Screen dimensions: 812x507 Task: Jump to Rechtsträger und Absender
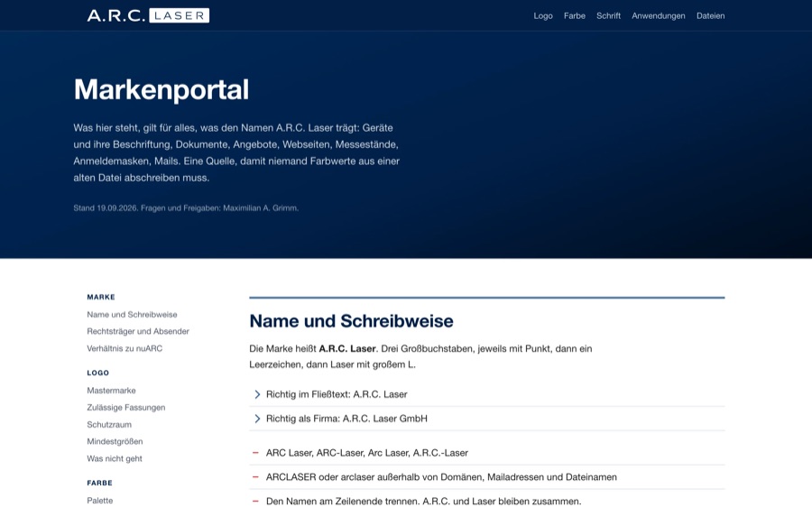(x=138, y=331)
